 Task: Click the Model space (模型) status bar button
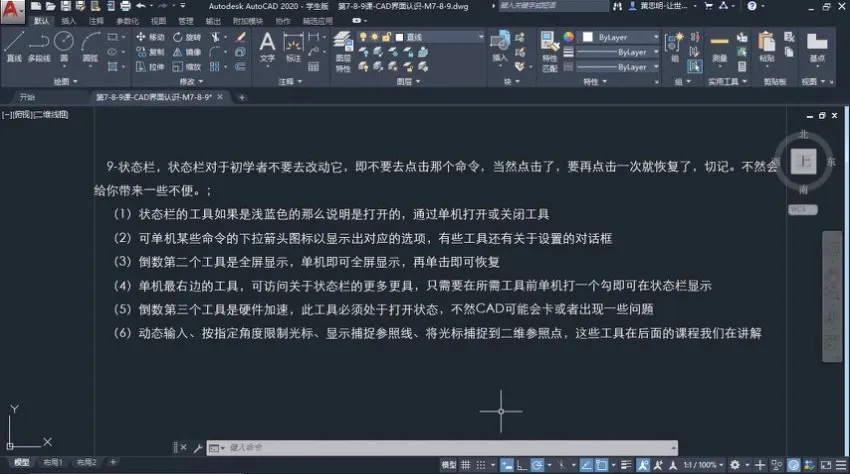pos(448,465)
